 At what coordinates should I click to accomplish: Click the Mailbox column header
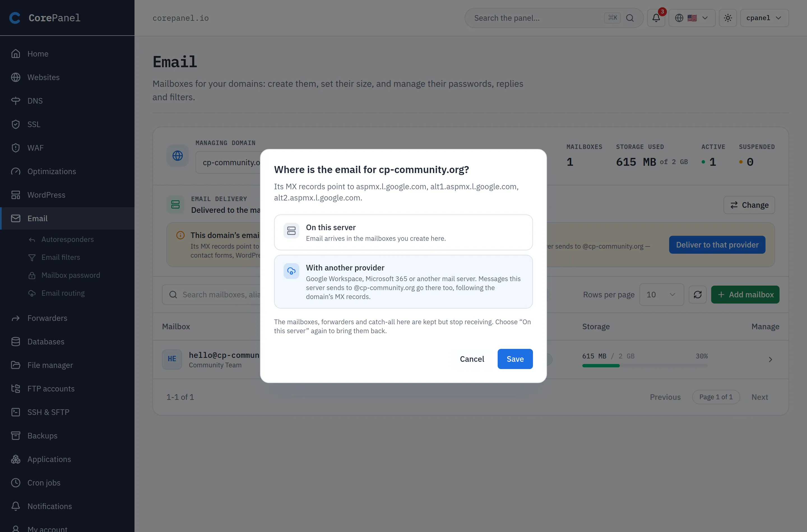[x=176, y=327]
